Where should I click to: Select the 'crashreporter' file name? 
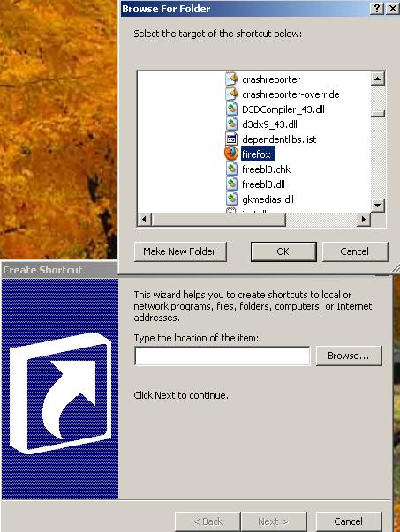pos(271,79)
